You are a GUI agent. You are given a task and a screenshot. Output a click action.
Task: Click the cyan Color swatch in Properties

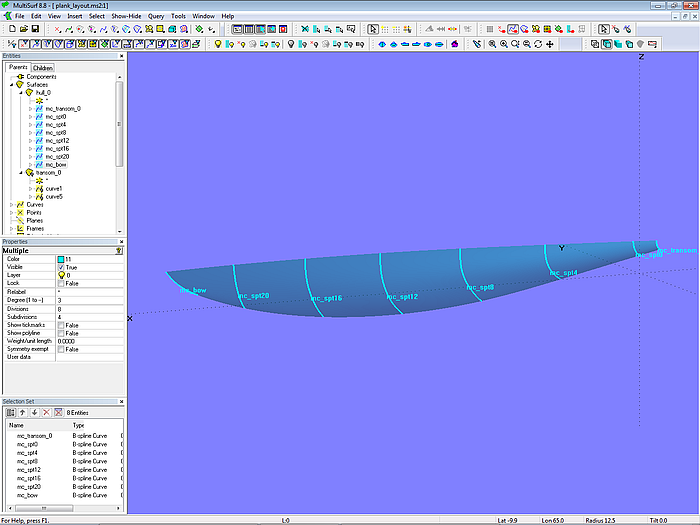point(61,260)
